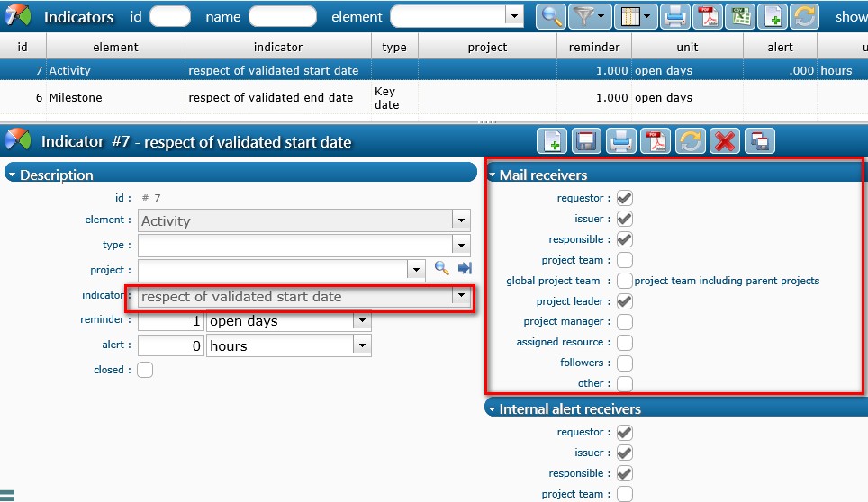The height and width of the screenshot is (502, 868).
Task: Select the Milestone row in the list
Action: click(x=434, y=98)
